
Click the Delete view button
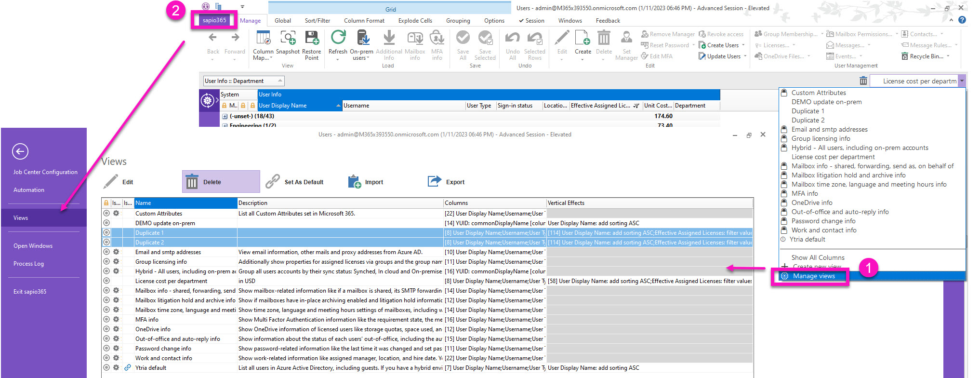point(212,182)
